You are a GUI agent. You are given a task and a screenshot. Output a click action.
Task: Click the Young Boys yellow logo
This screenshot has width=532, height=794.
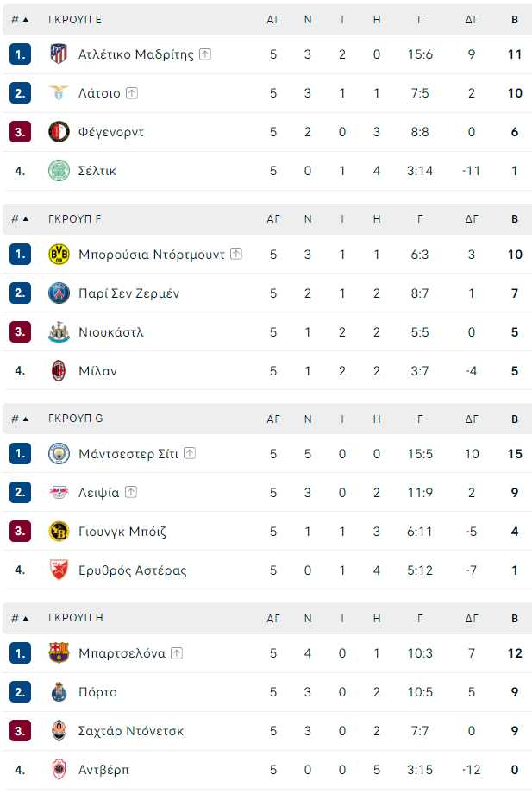[x=59, y=531]
